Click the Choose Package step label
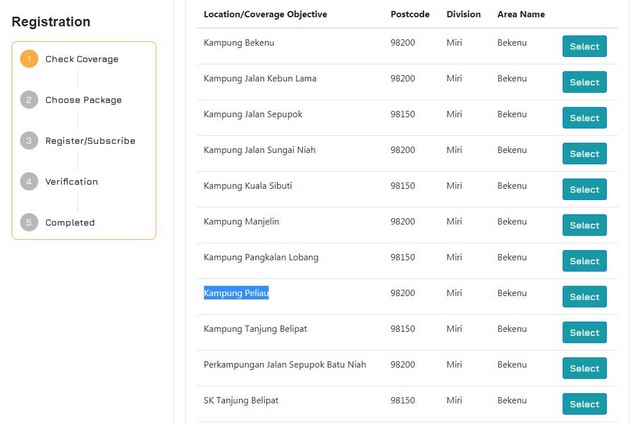 click(83, 100)
